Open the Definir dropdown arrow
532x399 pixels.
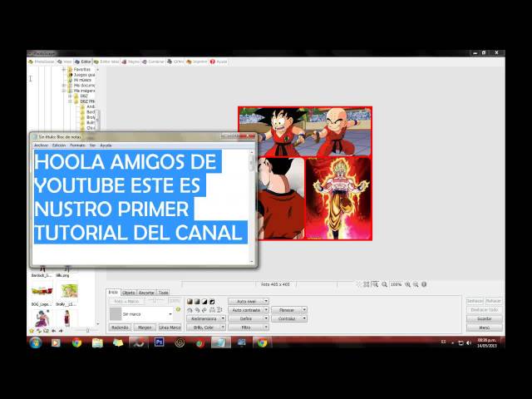point(266,318)
